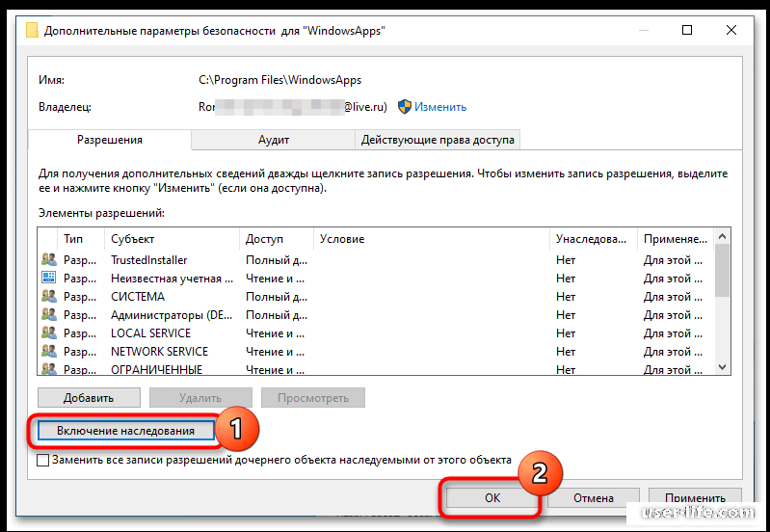Confirm with the OK button

pyautogui.click(x=492, y=497)
